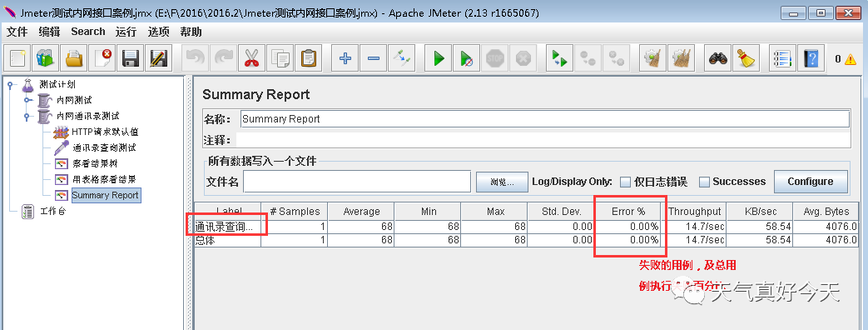This screenshot has width=868, height=330.
Task: Click the Search (binoculars) toolbar icon
Action: click(719, 57)
